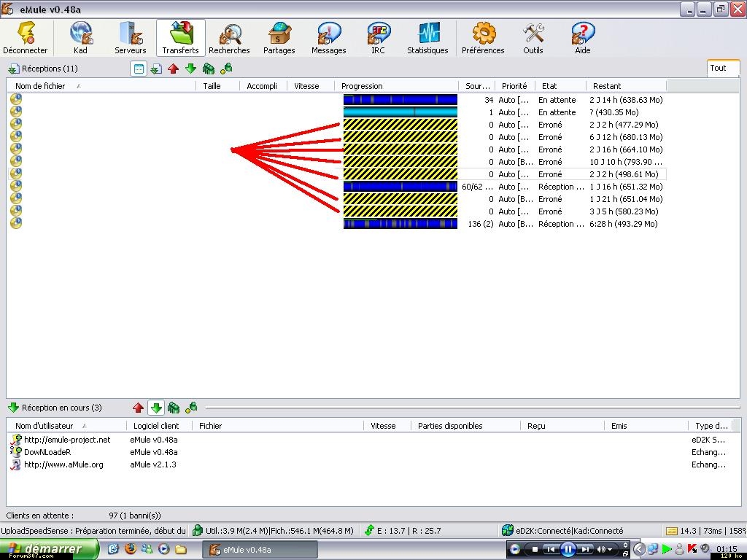
Task: Open the Outils tools menu
Action: coord(533,38)
